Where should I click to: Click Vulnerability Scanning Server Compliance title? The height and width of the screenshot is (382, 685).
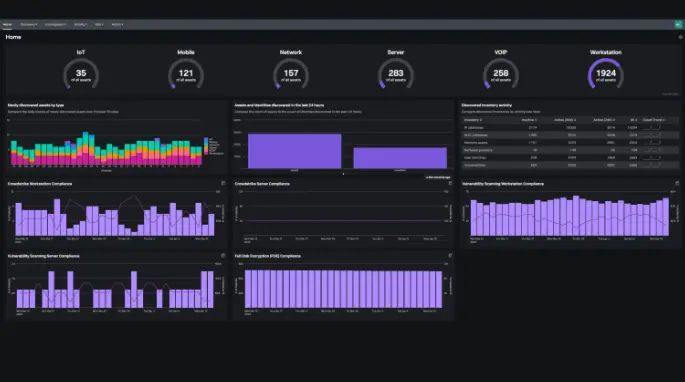pyautogui.click(x=44, y=256)
